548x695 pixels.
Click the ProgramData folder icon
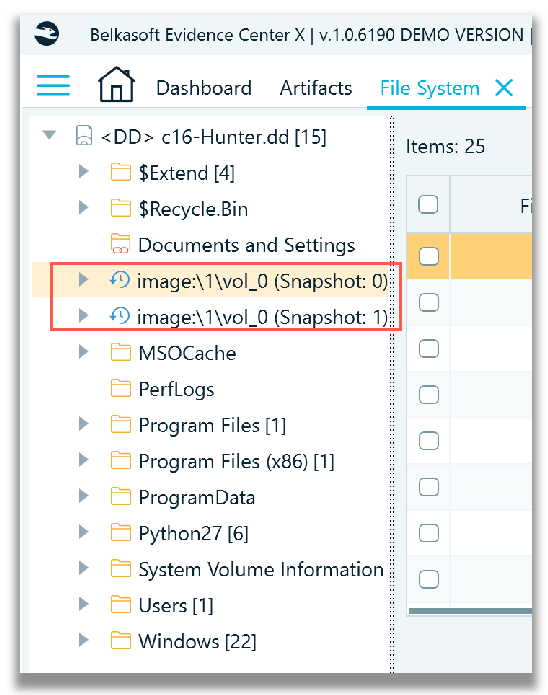[x=121, y=496]
